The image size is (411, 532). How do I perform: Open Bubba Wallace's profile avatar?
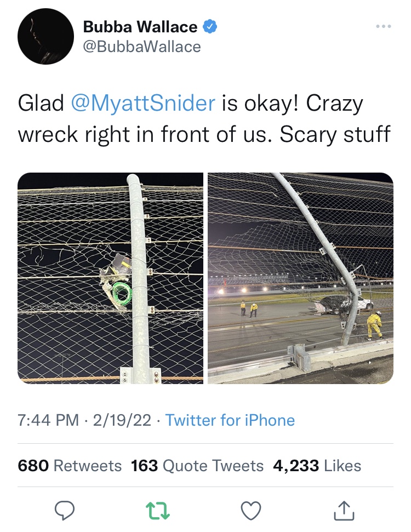point(45,36)
